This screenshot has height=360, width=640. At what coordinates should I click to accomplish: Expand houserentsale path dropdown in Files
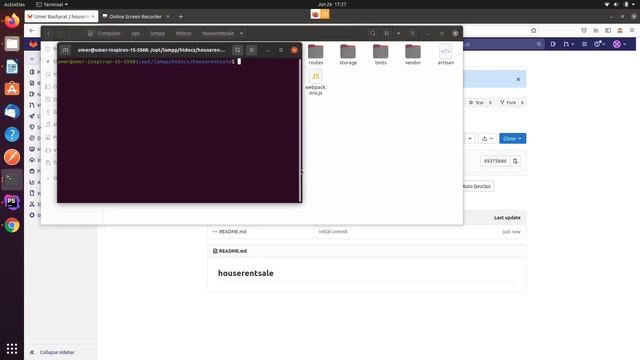pos(241,33)
